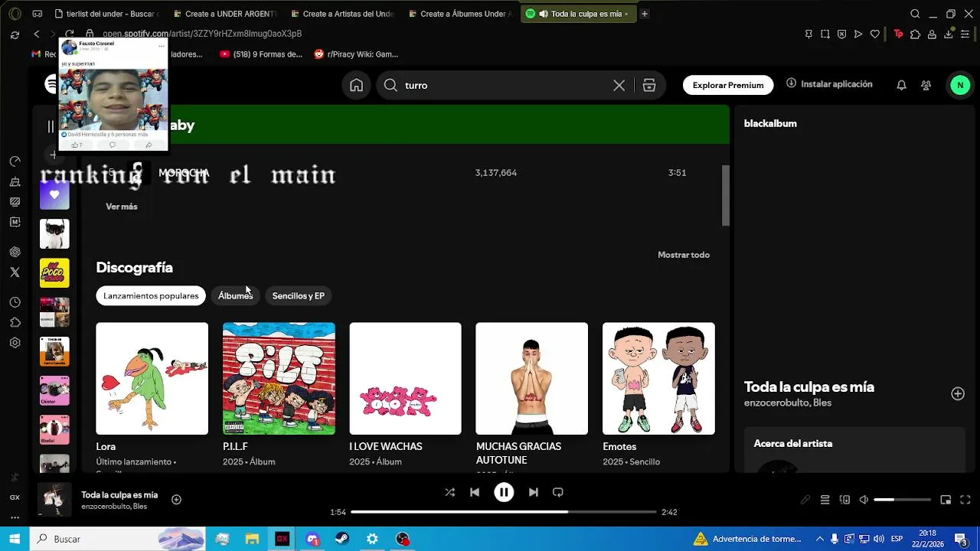The width and height of the screenshot is (980, 551).
Task: Open Steam from the taskbar
Action: [x=342, y=539]
